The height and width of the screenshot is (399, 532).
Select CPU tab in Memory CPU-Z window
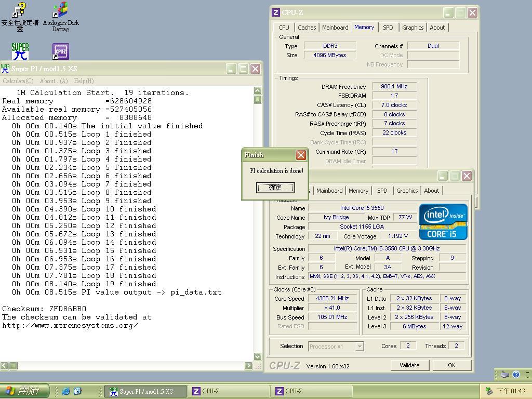pyautogui.click(x=284, y=28)
